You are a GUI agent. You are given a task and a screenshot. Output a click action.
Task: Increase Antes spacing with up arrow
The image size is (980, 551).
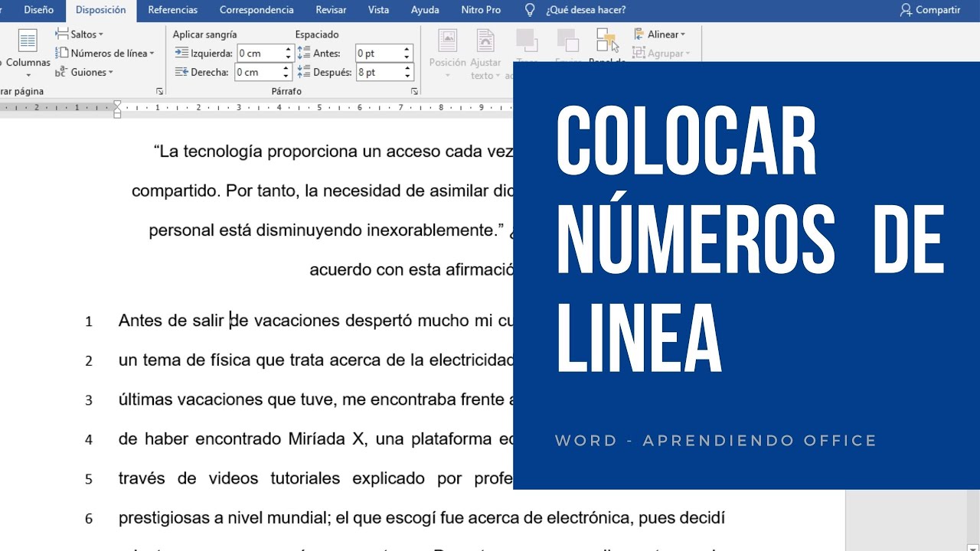pyautogui.click(x=408, y=50)
